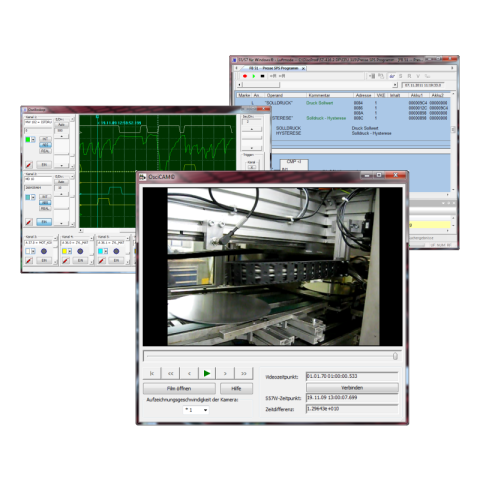
Task: Click Kanal 3 red probe icon
Action: pyautogui.click(x=29, y=260)
